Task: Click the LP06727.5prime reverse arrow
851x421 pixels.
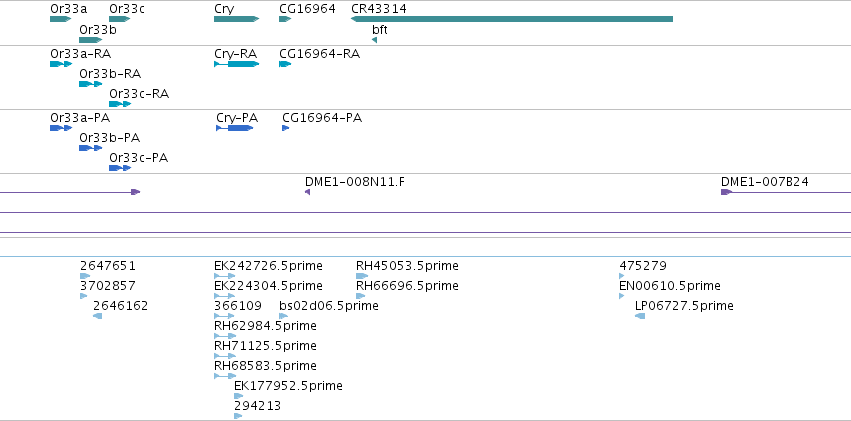Action: (x=640, y=316)
